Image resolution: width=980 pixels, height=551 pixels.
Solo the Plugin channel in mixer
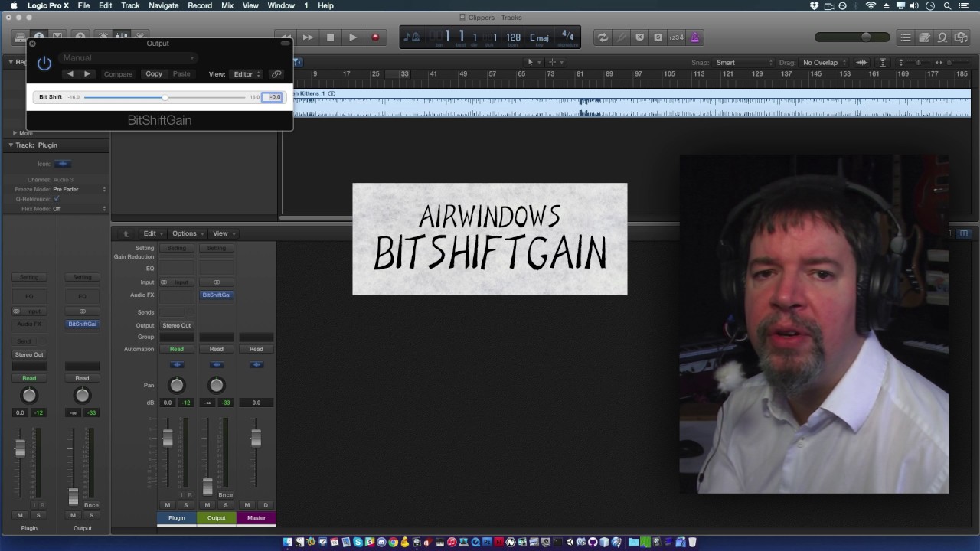point(186,505)
